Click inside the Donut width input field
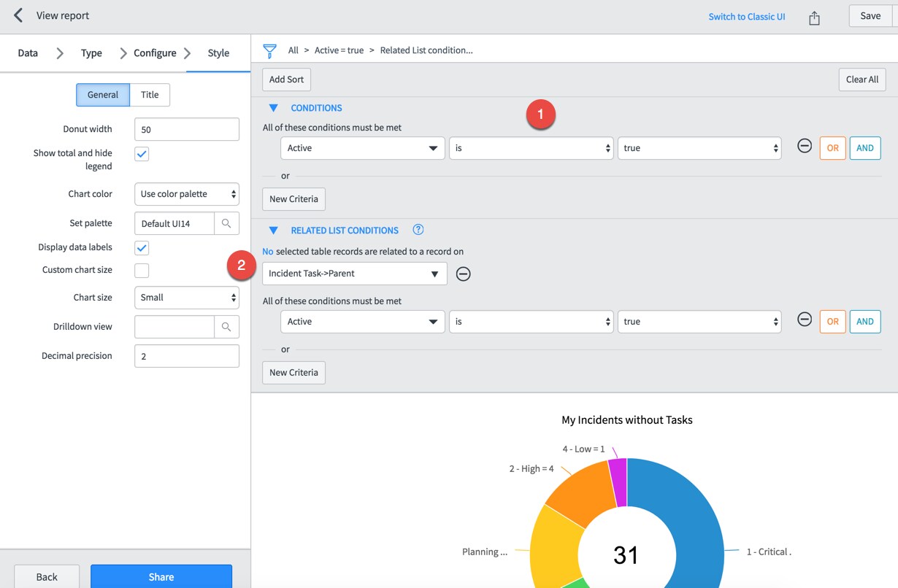This screenshot has height=588, width=898. [186, 128]
